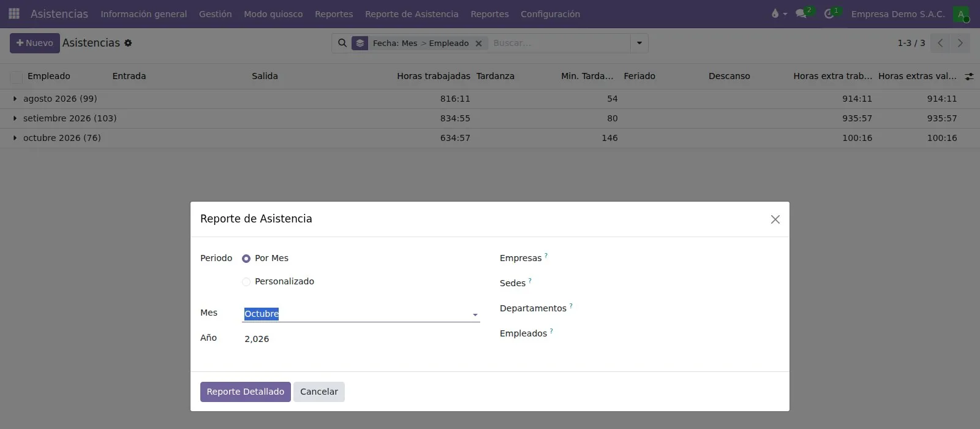Screen dimensions: 980x429
Task: Click the search magnifier icon
Action: (x=342, y=43)
